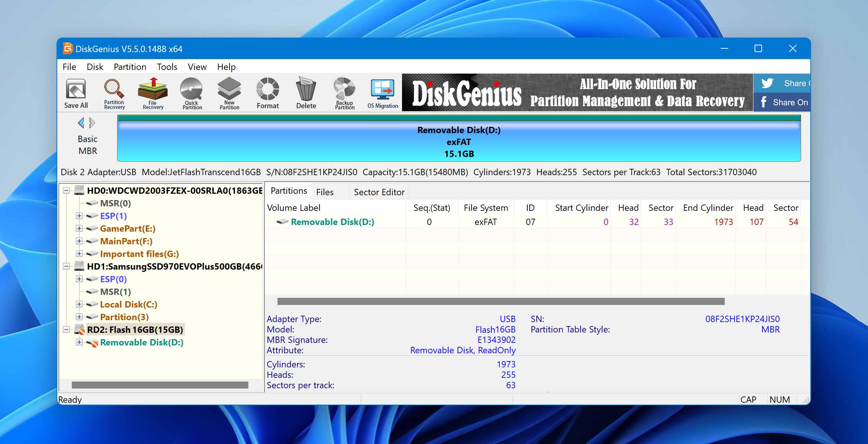Go to previous disk arrow
The height and width of the screenshot is (444, 868).
(81, 123)
